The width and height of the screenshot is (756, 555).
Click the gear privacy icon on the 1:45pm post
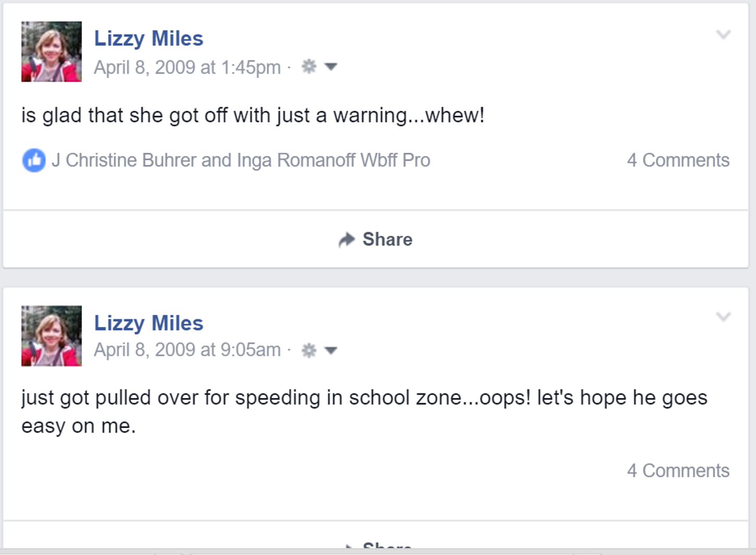(x=309, y=67)
